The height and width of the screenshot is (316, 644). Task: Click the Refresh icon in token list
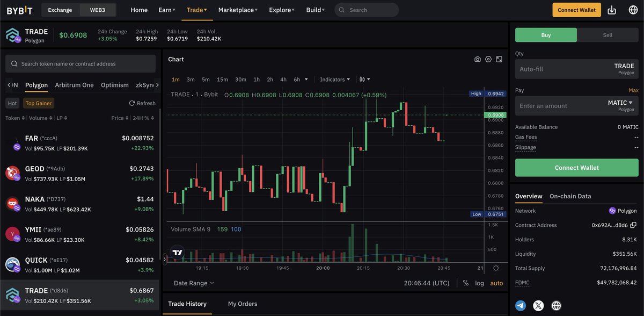131,103
